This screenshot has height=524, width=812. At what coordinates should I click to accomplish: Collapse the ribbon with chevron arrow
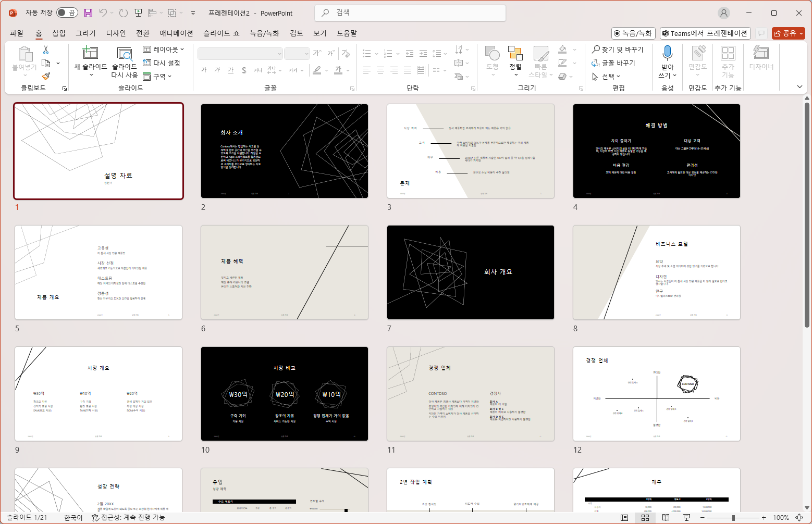pos(799,86)
